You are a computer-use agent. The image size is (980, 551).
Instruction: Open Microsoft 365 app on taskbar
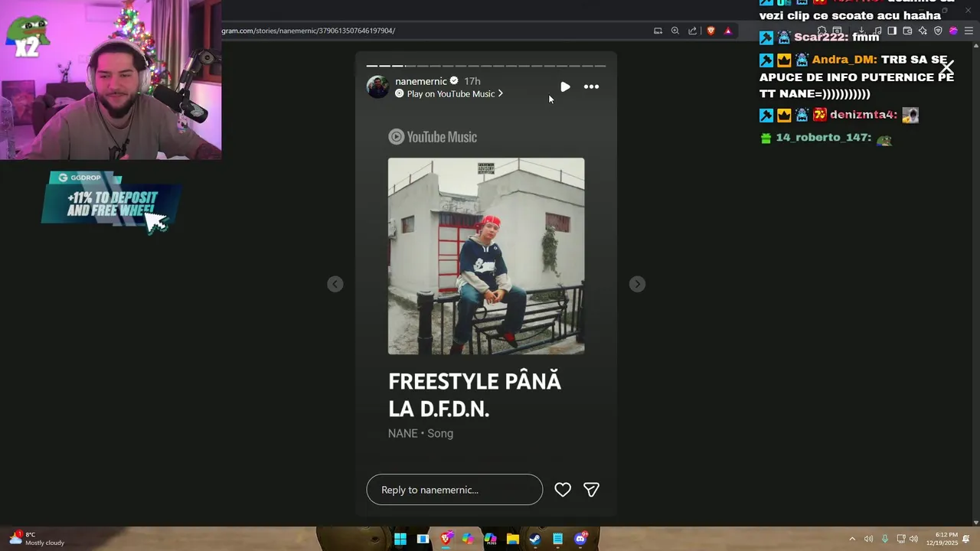(491, 539)
